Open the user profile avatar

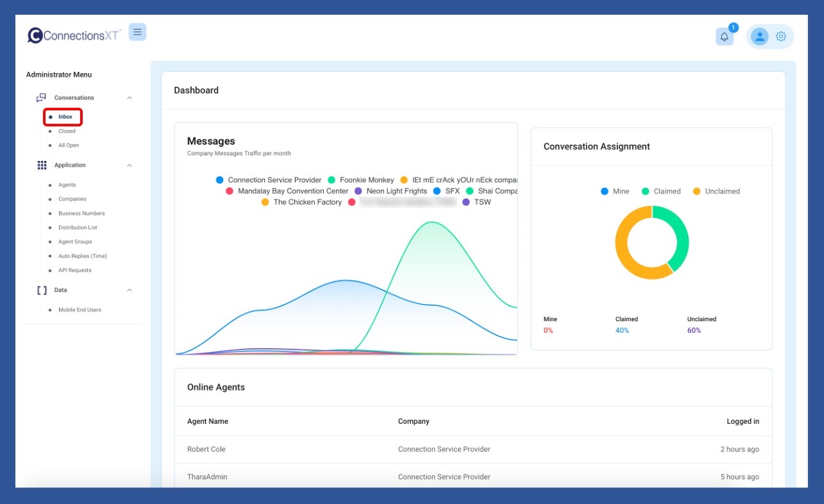(759, 37)
